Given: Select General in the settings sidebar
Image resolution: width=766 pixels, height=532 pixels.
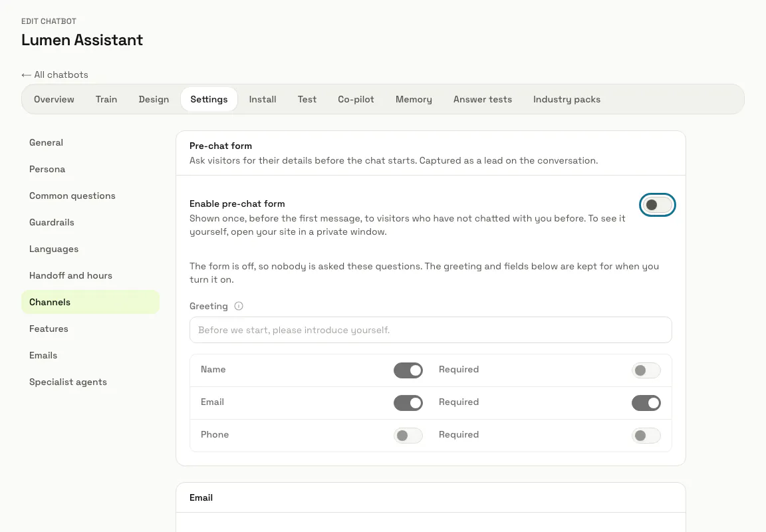Looking at the screenshot, I should [90, 143].
